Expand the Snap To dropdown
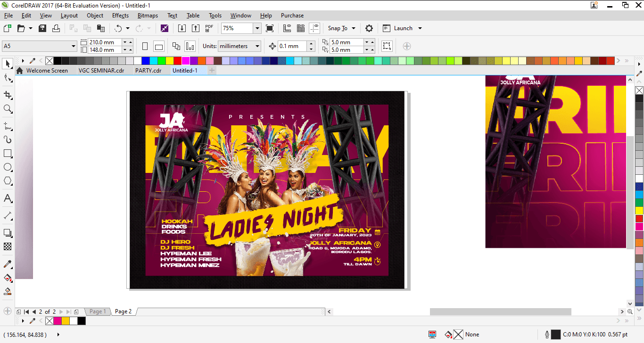Image resolution: width=644 pixels, height=343 pixels. point(354,28)
